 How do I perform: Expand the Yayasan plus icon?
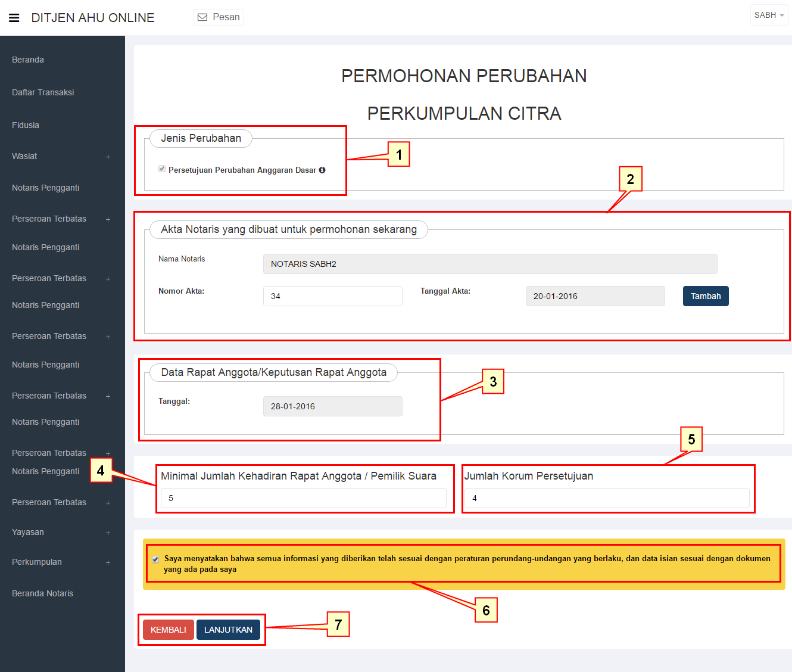point(108,533)
